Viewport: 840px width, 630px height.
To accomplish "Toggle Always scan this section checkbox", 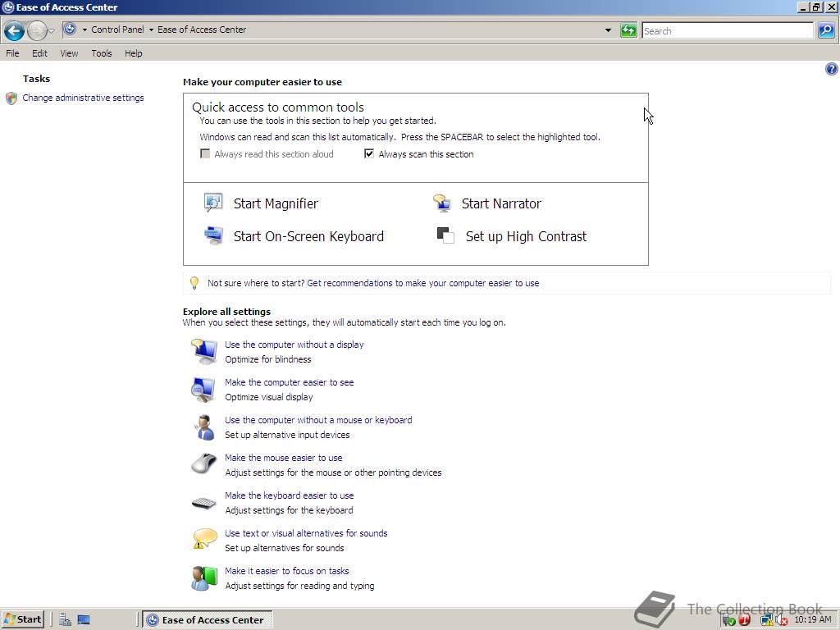I will point(369,153).
